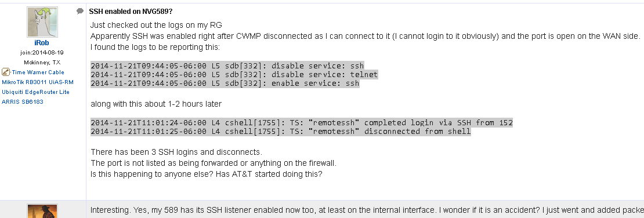Open iRob's llama avatar image
This screenshot has width=644, height=218.
(x=42, y=22)
